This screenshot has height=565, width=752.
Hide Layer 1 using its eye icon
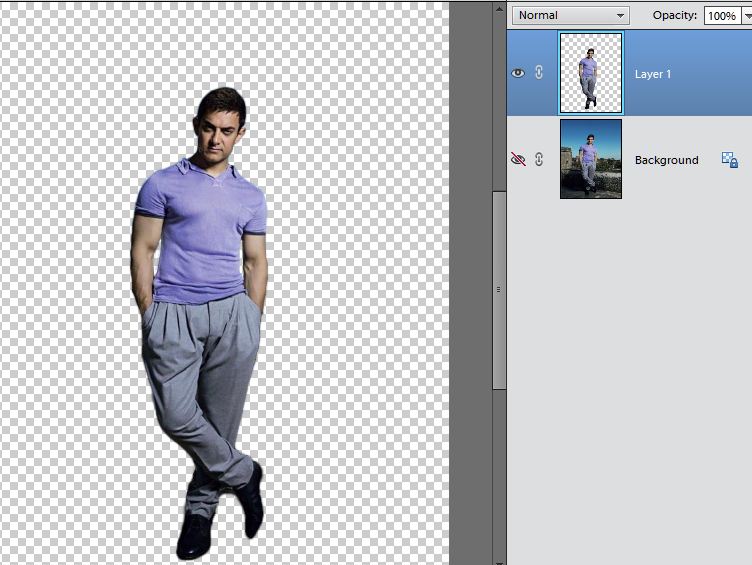518,73
